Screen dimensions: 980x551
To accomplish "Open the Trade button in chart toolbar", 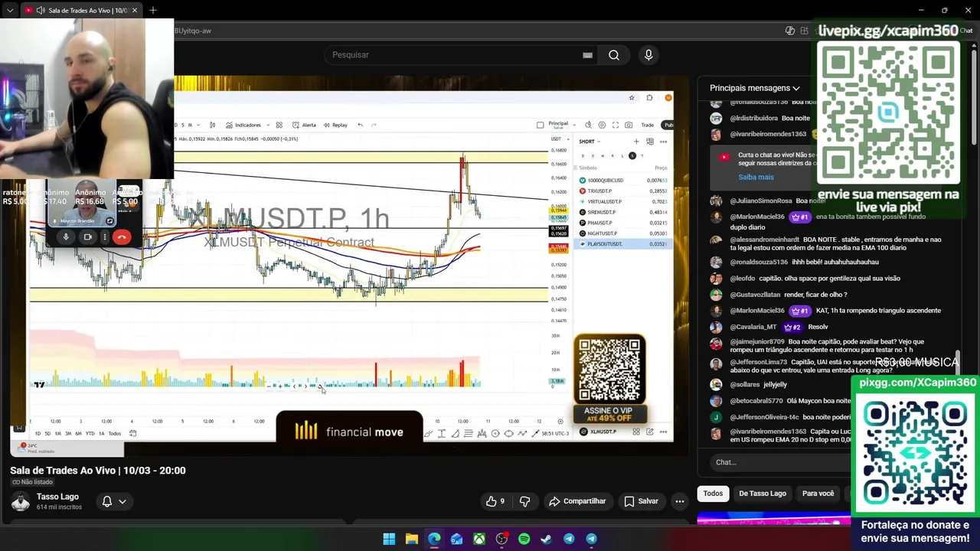I will pyautogui.click(x=648, y=125).
